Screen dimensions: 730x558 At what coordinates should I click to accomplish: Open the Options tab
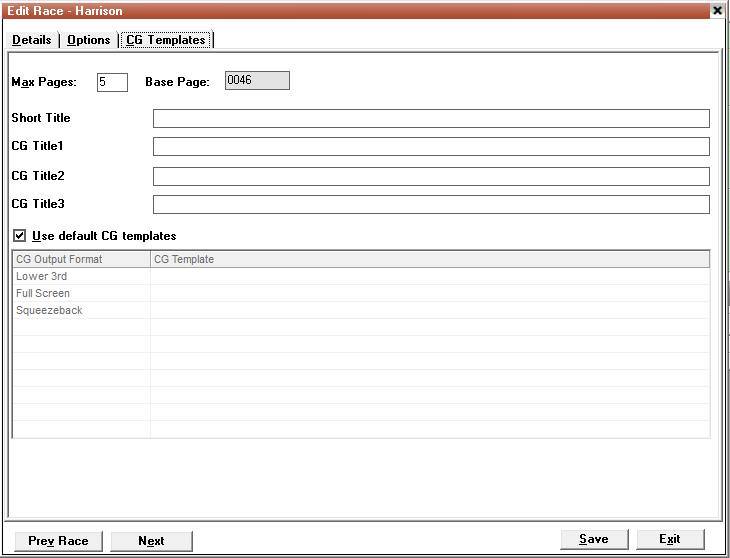[x=88, y=40]
